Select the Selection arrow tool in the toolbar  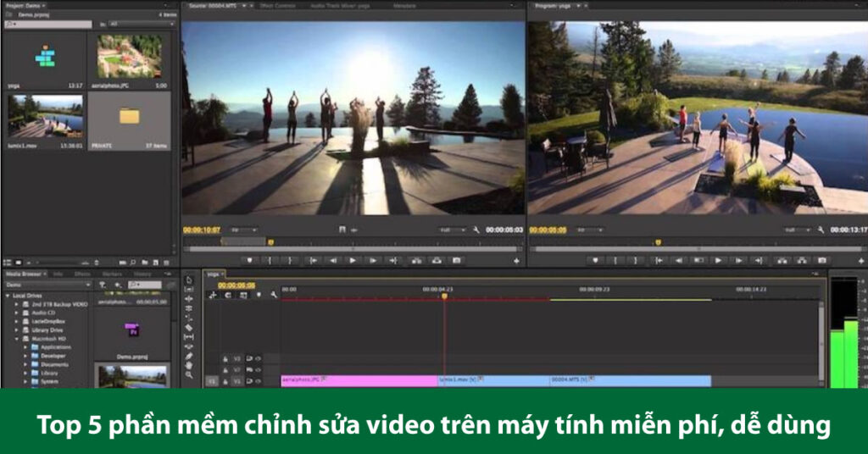(x=189, y=280)
